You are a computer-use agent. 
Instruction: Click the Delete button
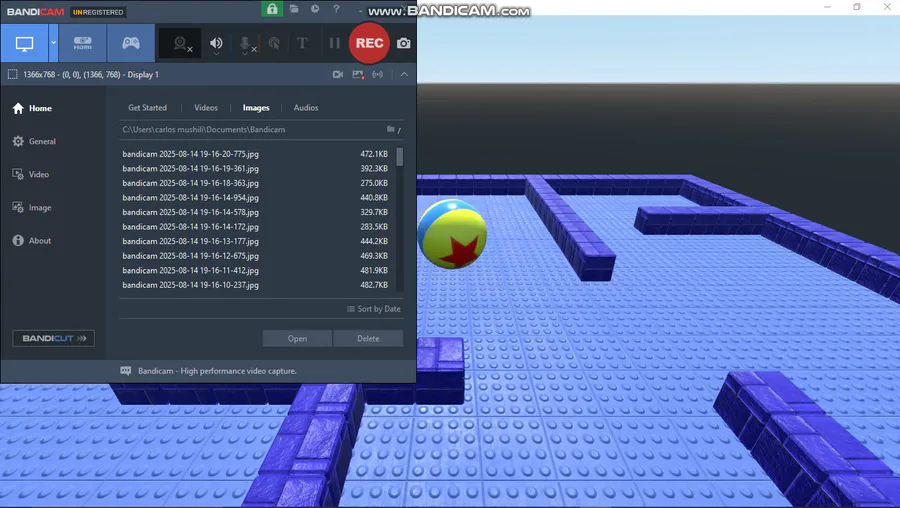[x=368, y=339]
